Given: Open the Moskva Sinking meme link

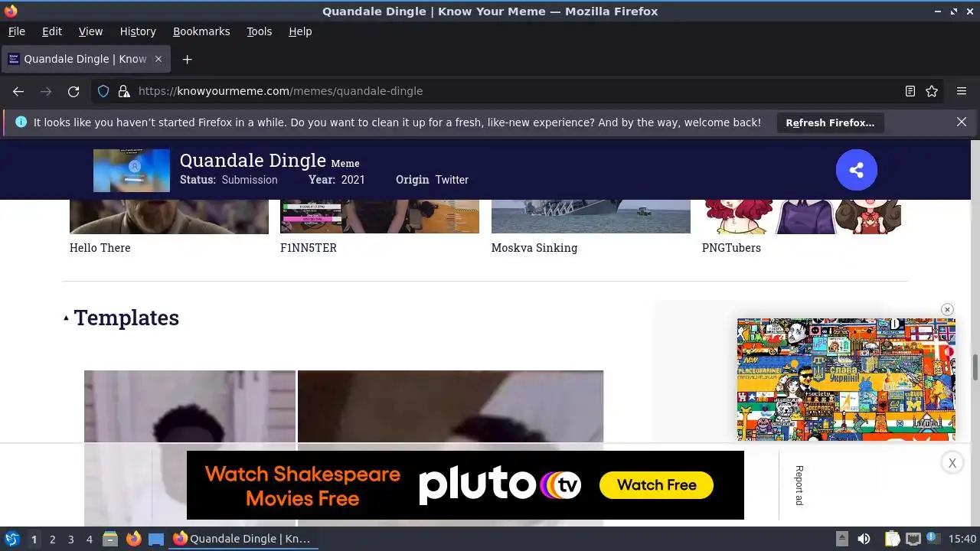Looking at the screenshot, I should [x=534, y=248].
